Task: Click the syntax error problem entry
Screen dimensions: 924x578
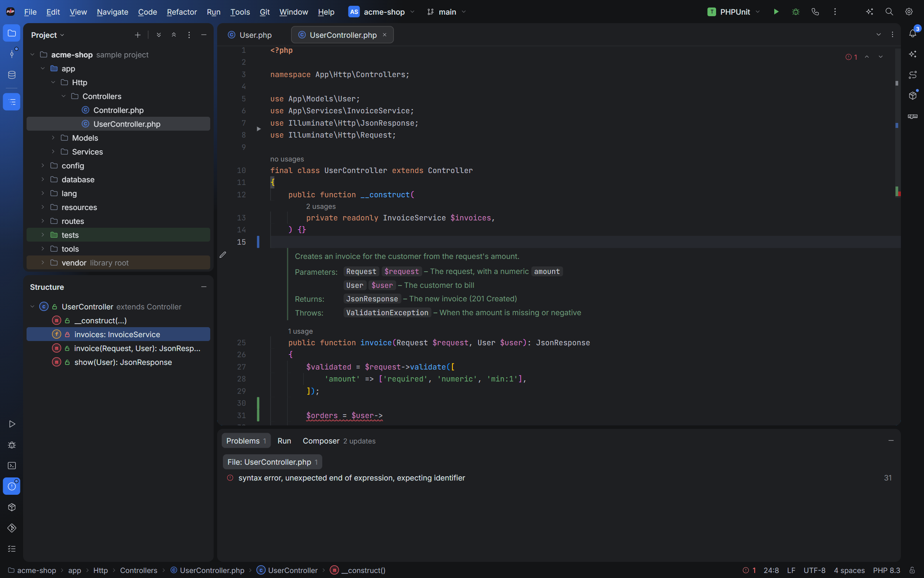Action: (x=559, y=478)
